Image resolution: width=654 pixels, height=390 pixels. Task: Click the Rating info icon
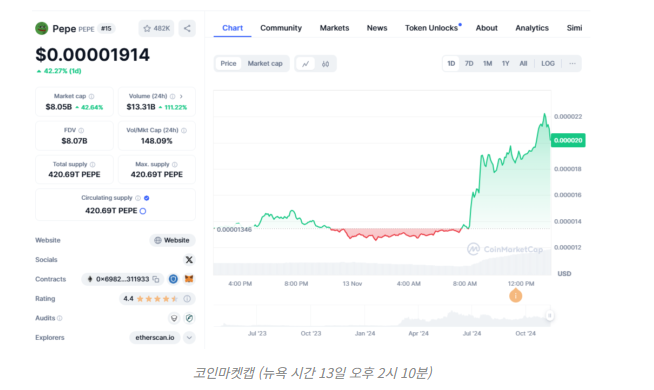pyautogui.click(x=187, y=299)
